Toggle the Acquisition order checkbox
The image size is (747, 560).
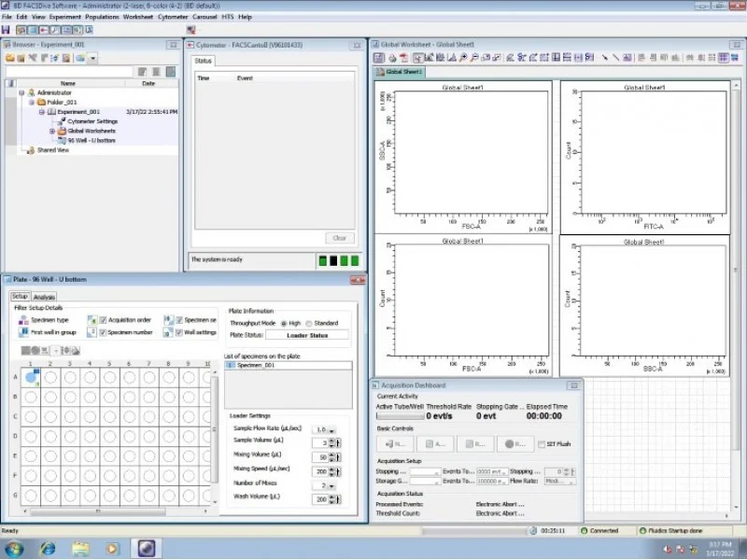click(103, 320)
